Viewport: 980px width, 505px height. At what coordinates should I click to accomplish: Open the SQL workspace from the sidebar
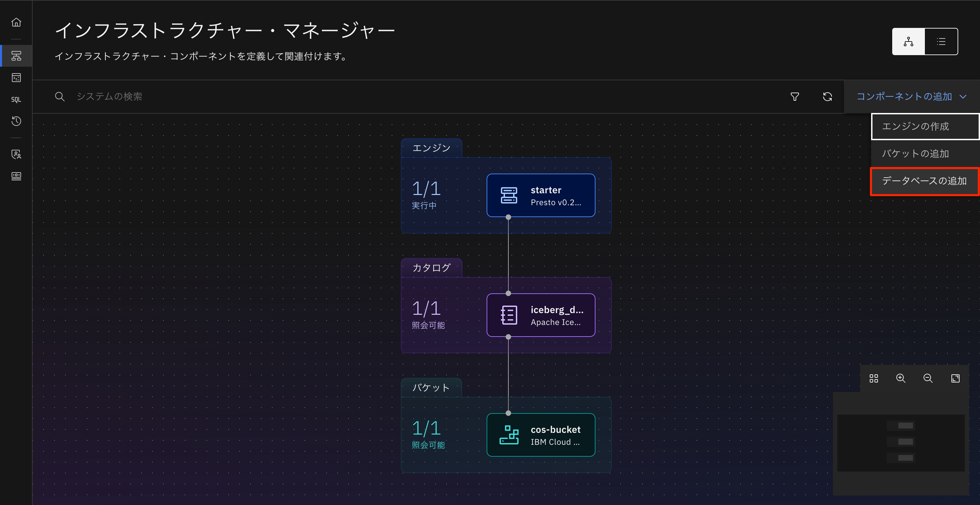pyautogui.click(x=16, y=99)
